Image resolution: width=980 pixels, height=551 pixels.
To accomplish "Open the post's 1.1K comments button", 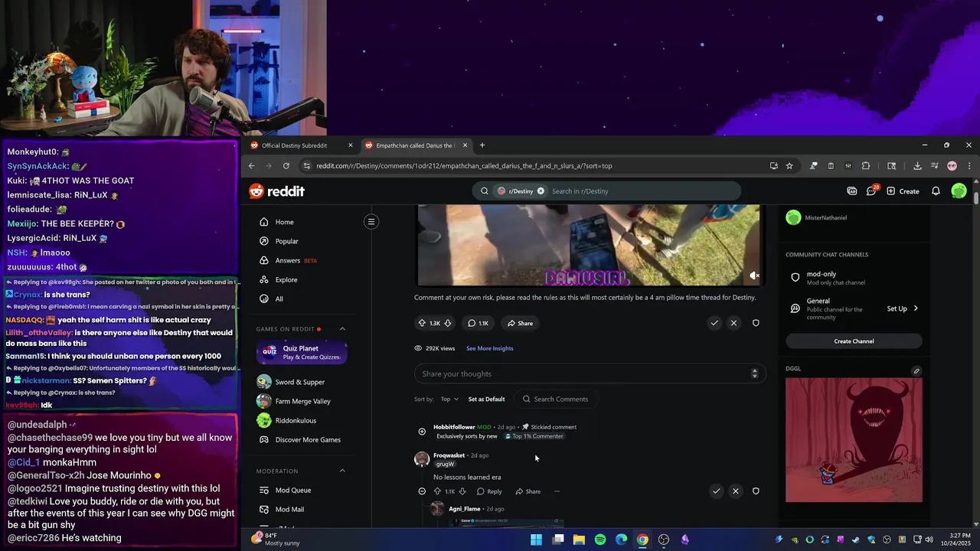I will coord(478,323).
